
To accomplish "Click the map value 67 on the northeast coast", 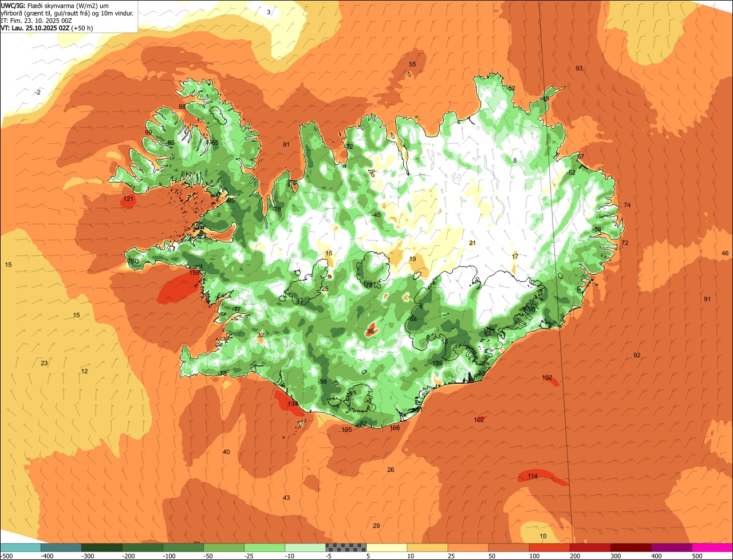I will tap(581, 157).
